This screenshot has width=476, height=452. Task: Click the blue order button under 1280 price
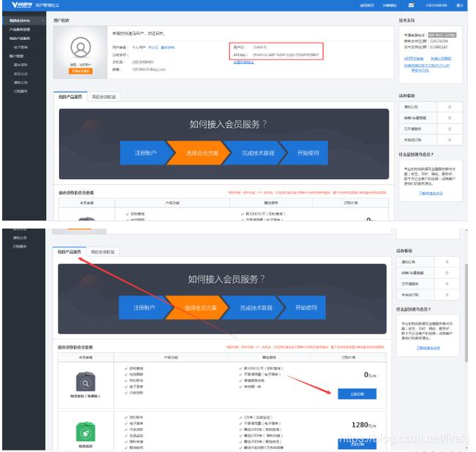[x=357, y=444]
